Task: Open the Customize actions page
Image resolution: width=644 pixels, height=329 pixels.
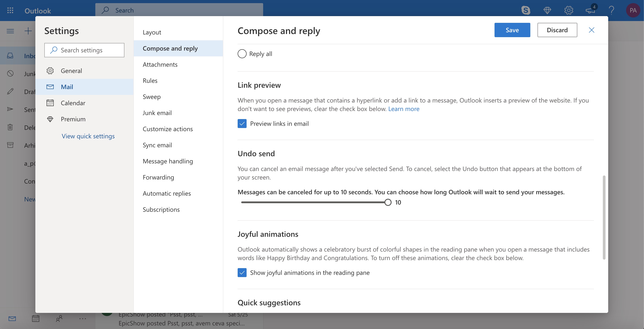Action: coord(178,129)
